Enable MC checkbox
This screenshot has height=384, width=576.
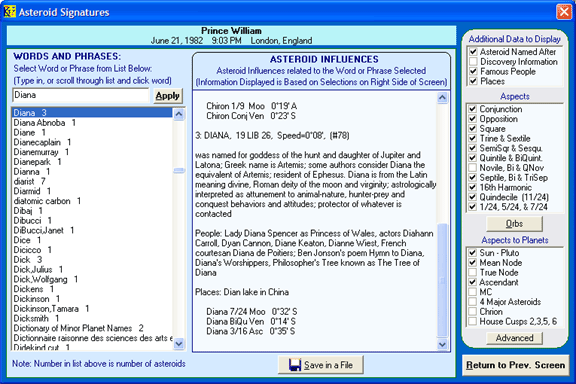pos(473,292)
